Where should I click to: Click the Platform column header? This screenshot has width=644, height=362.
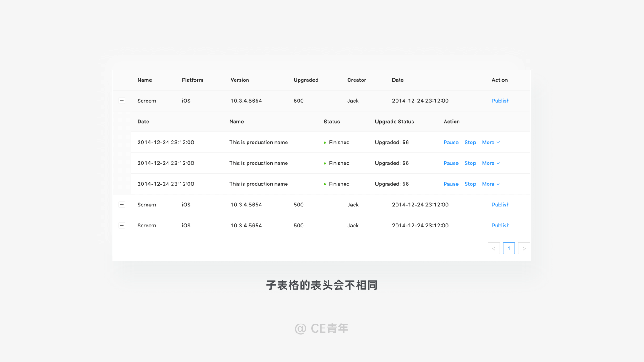click(193, 80)
